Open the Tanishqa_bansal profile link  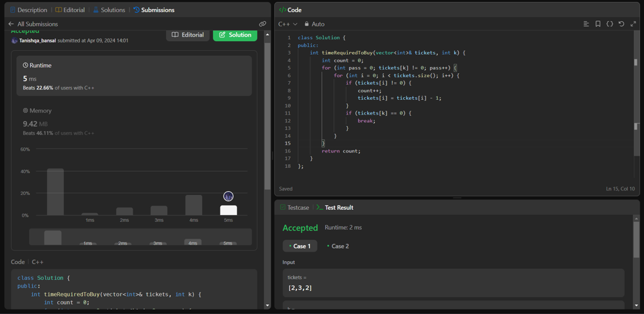pos(38,41)
